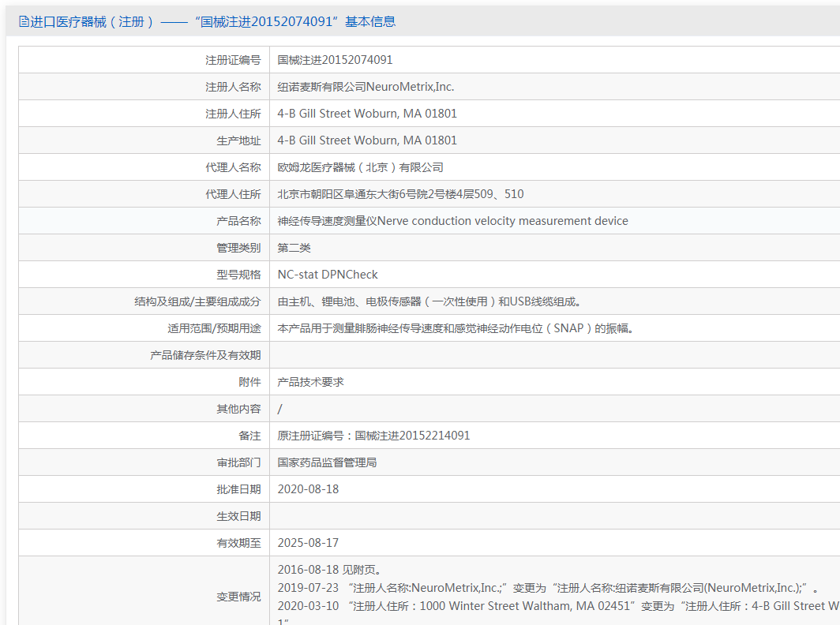Screen dimensions: 840x625
Task: Click the label 型号规格
Action: (238, 274)
